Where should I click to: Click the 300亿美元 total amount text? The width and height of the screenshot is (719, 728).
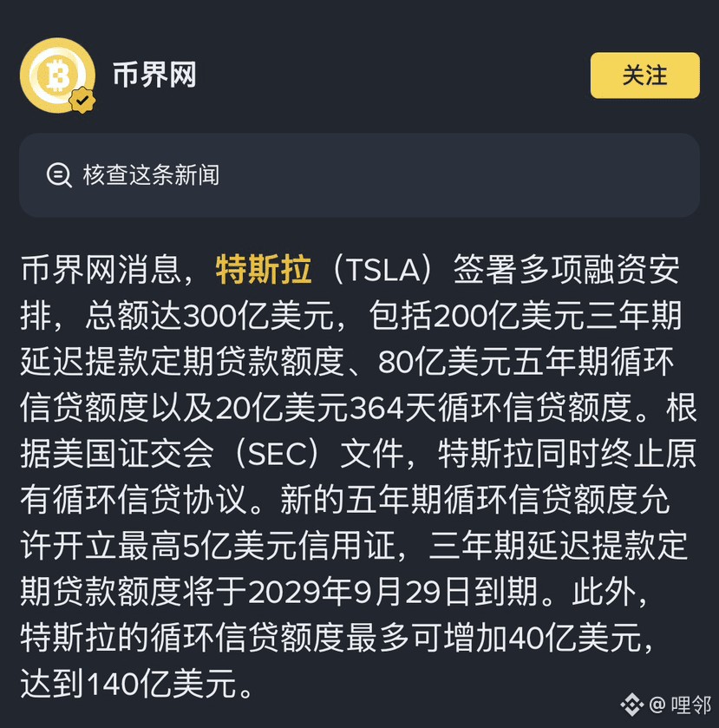point(258,316)
